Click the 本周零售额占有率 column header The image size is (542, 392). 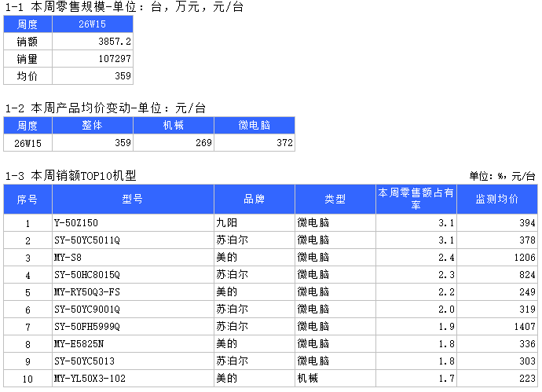[416, 199]
